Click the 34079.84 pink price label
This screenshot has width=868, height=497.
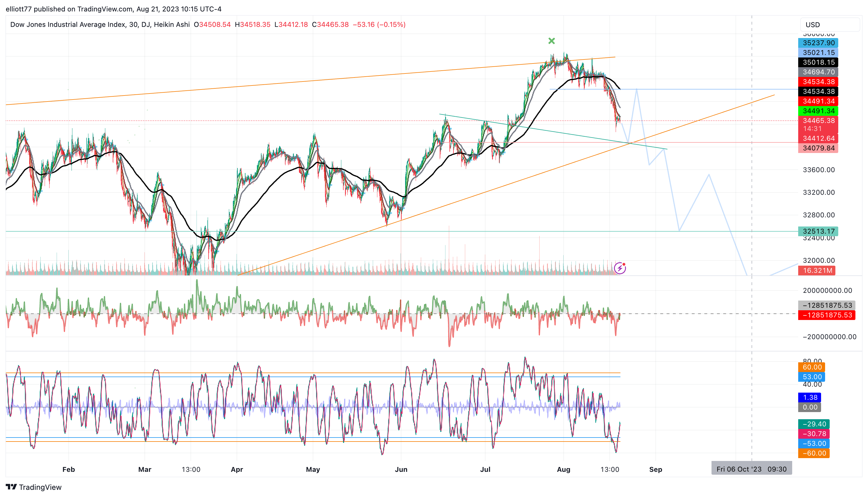[818, 148]
